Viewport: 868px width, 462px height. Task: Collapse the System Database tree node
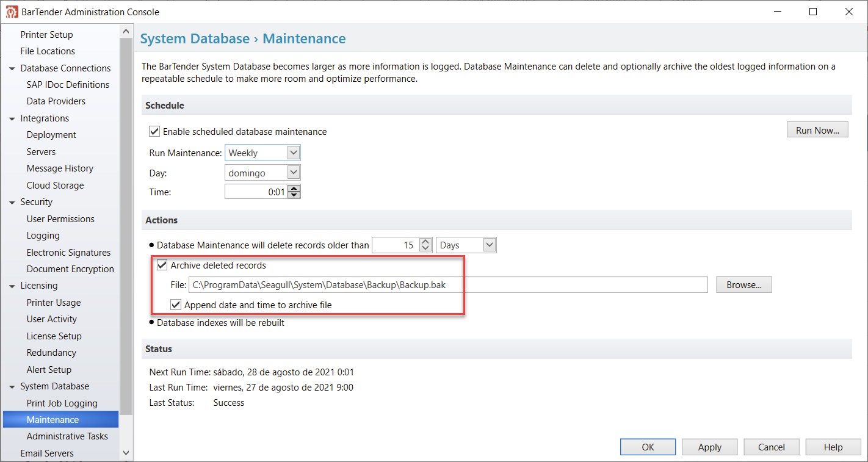point(12,386)
